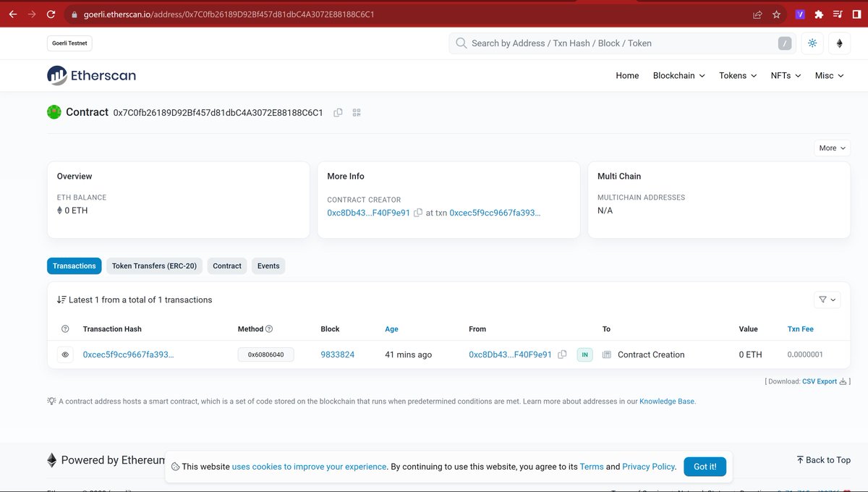Copy the contract address

(338, 113)
